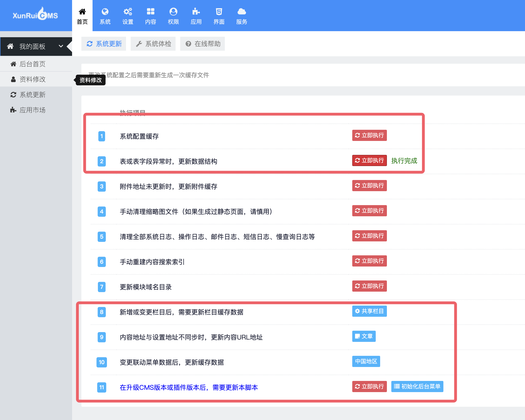Collapse the 我的面板 chevron
The height and width of the screenshot is (420, 525).
61,46
